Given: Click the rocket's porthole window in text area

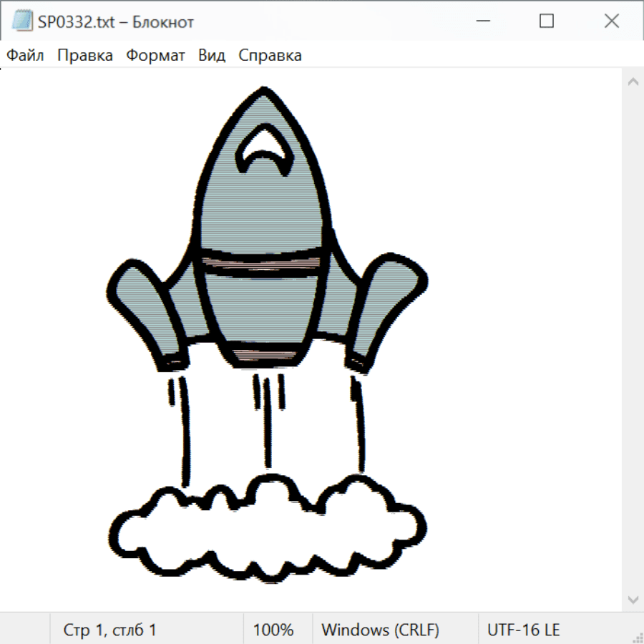Looking at the screenshot, I should [265, 152].
